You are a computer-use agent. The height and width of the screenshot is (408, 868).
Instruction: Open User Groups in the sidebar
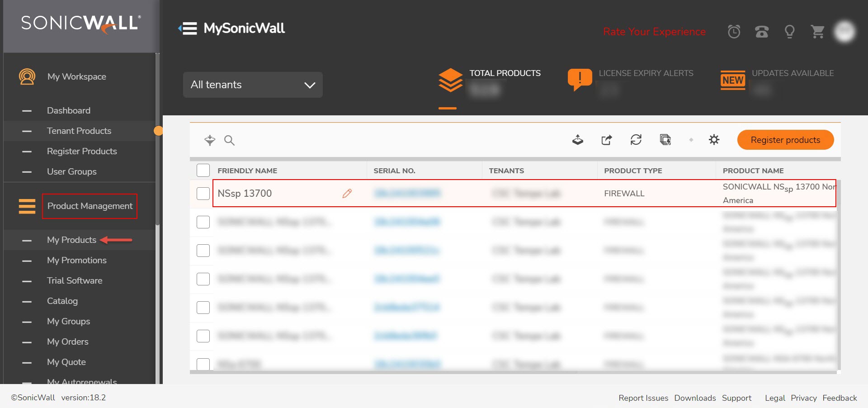coord(72,171)
